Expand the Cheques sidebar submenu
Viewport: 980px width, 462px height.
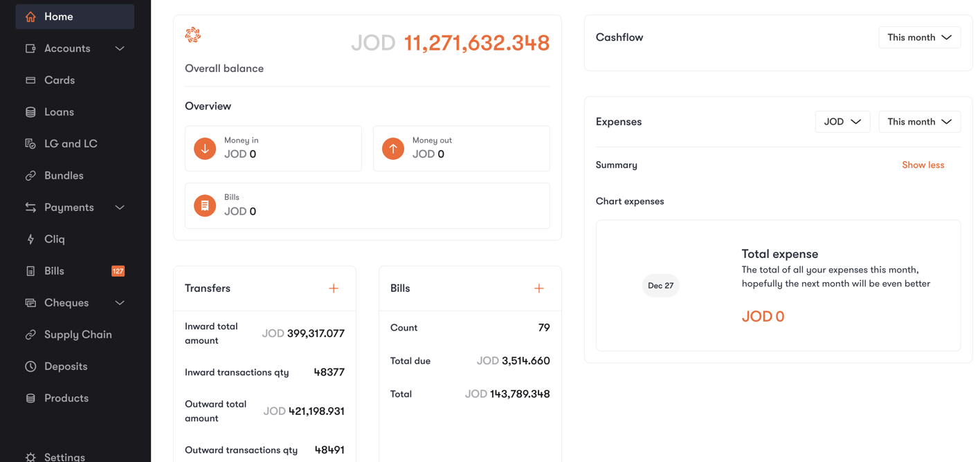pyautogui.click(x=120, y=303)
